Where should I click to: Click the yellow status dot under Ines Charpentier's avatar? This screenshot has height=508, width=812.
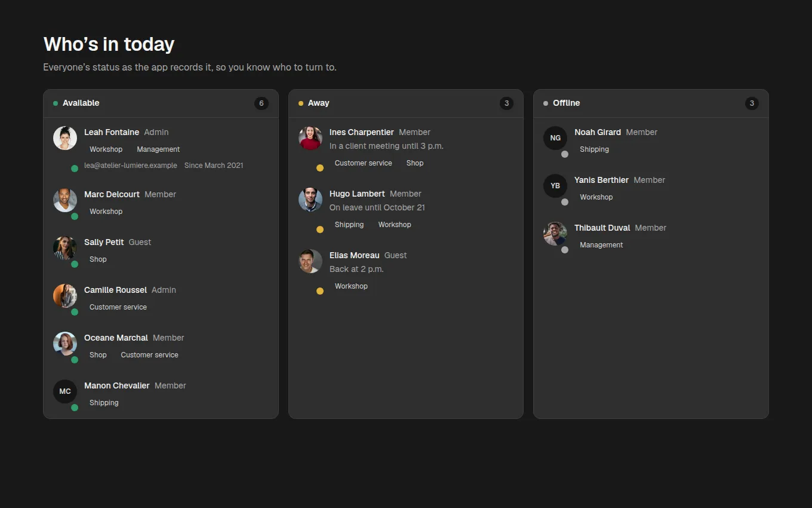[320, 168]
